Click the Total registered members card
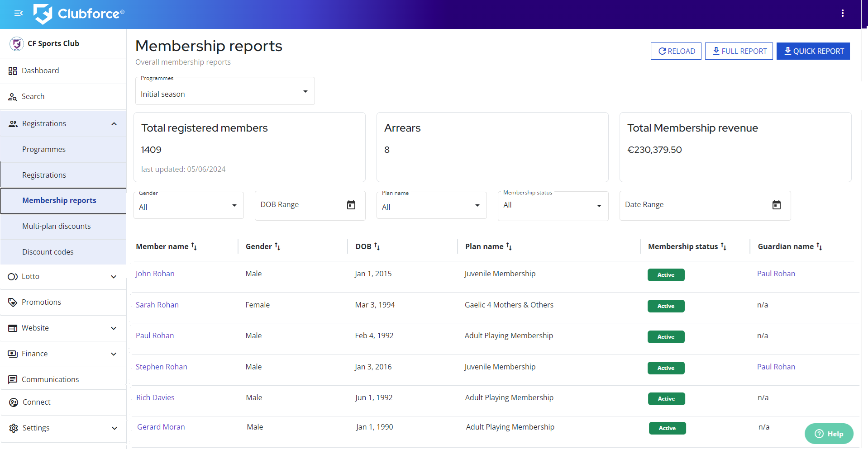868x449 pixels. 249,147
